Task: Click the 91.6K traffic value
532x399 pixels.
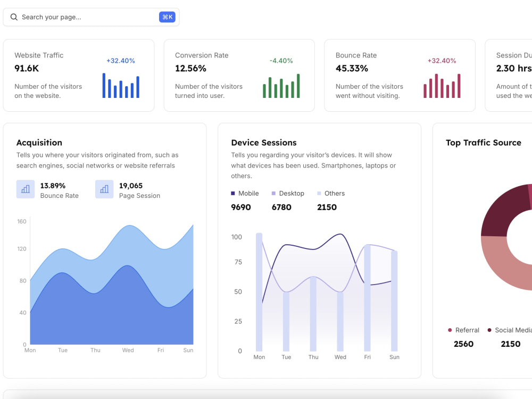Action: tap(27, 69)
